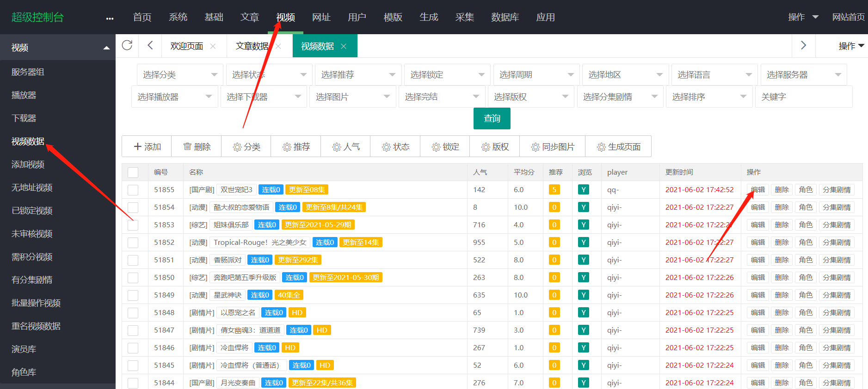Click 角色 for row 51851
This screenshot has width=868, height=389.
[806, 260]
